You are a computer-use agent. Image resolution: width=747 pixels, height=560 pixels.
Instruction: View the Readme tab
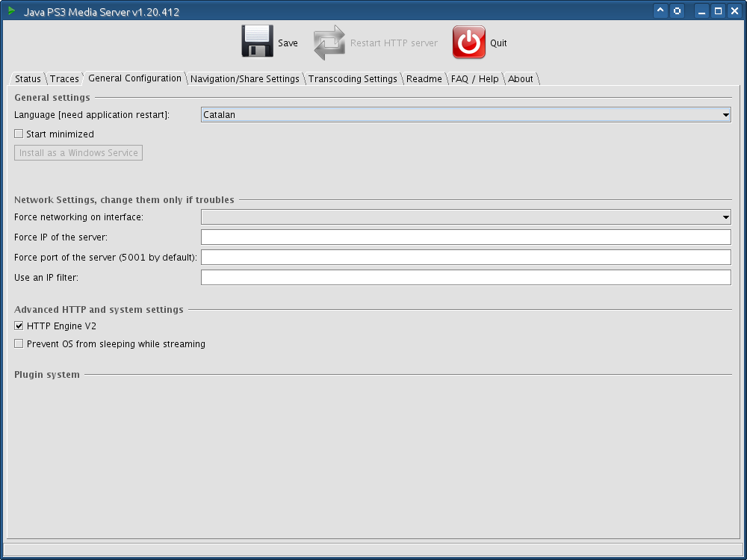pos(424,78)
